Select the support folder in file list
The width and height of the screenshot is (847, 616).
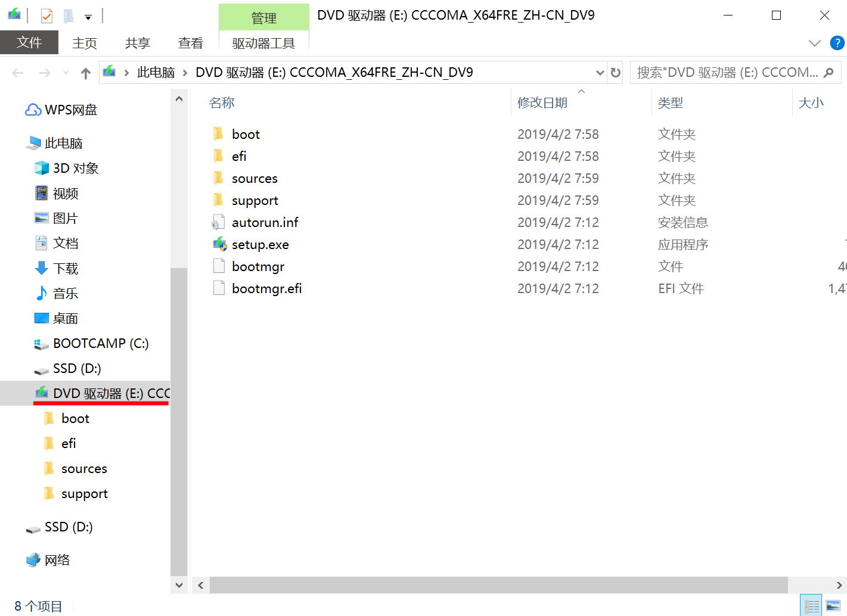coord(255,200)
